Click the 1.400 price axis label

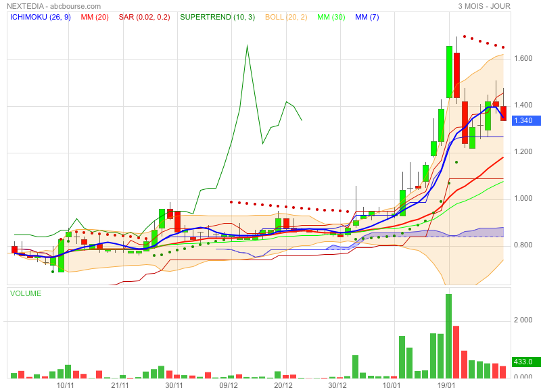pos(523,105)
